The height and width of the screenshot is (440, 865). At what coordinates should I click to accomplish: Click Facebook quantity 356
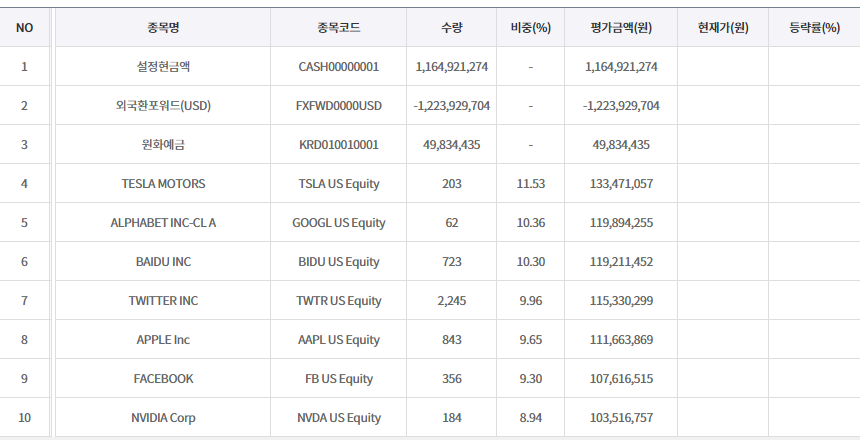[452, 379]
